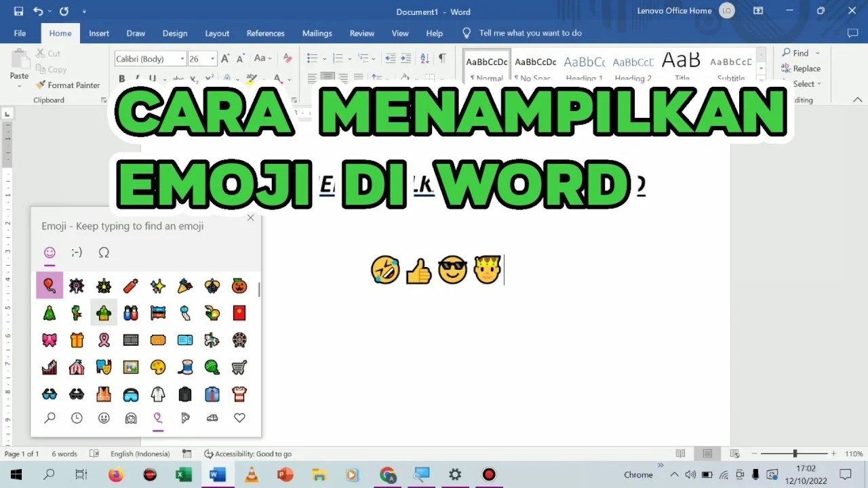The height and width of the screenshot is (488, 868).
Task: Close the emoji picker panel
Action: 251,218
